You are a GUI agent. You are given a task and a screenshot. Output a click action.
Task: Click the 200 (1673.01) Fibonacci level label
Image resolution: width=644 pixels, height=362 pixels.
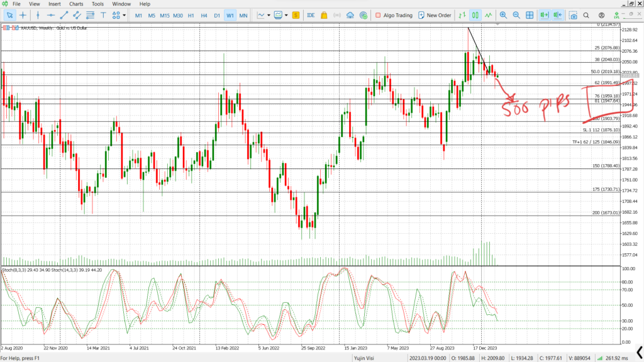point(606,212)
